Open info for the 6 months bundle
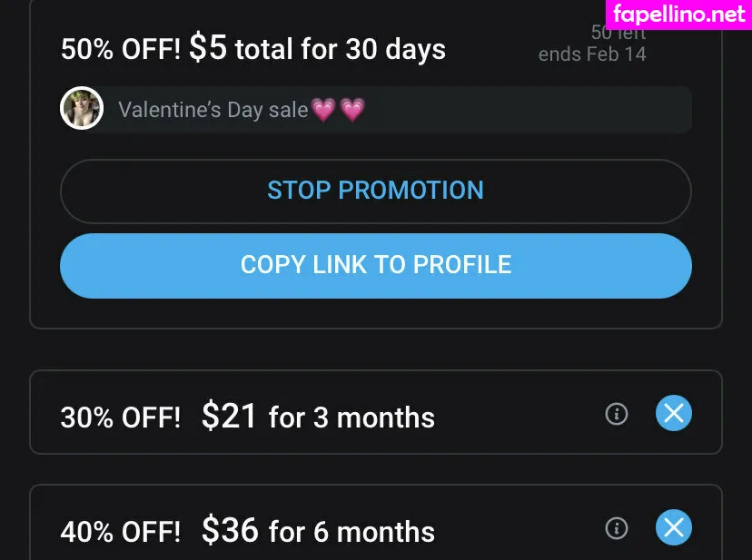752x560 pixels. click(x=617, y=528)
